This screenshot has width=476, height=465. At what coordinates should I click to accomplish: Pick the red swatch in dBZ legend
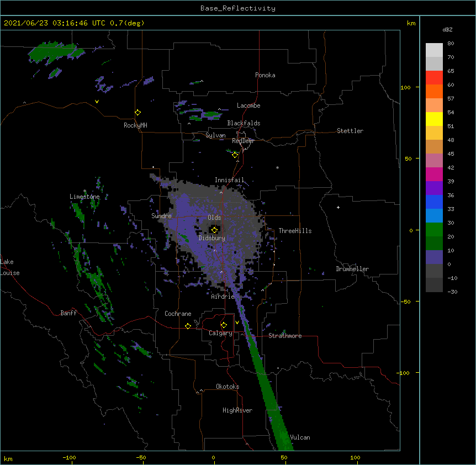(x=434, y=77)
